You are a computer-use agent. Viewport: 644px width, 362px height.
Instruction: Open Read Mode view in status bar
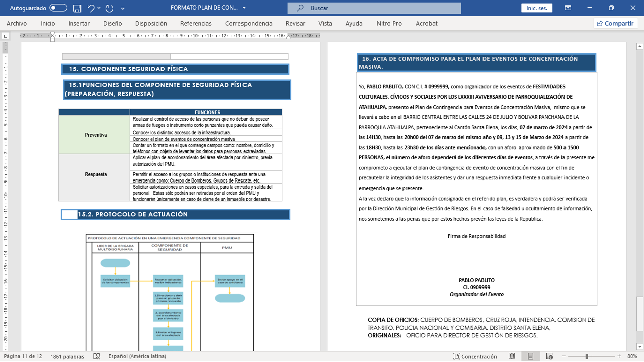(x=512, y=356)
